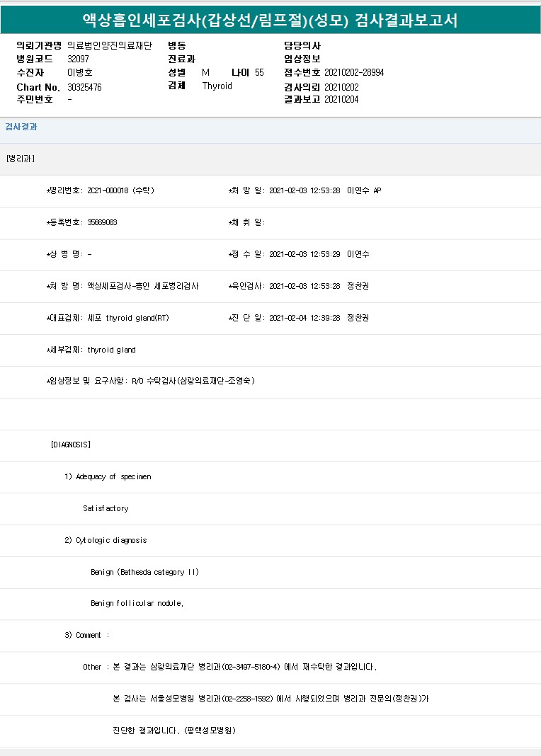Click the Satisfactory result text
Image resolution: width=541 pixels, height=756 pixels.
(x=106, y=508)
